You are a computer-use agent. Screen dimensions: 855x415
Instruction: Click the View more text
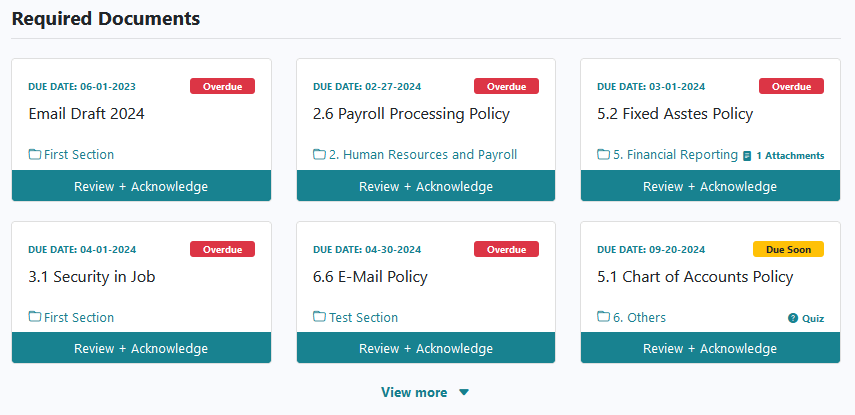pyautogui.click(x=414, y=393)
